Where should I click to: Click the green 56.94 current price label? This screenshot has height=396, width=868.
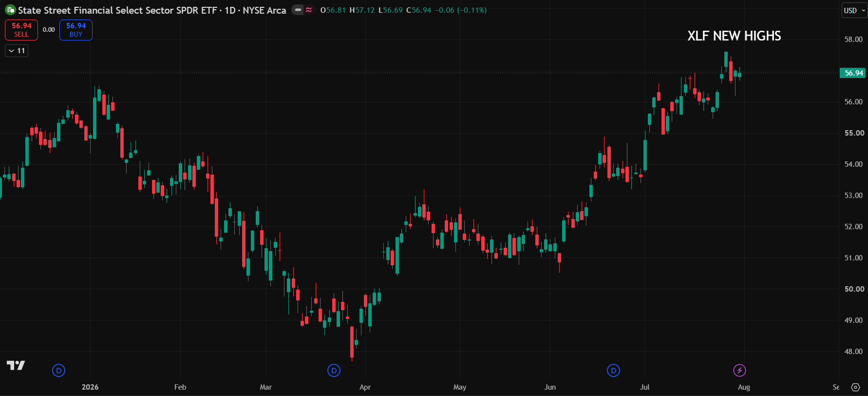pos(853,73)
